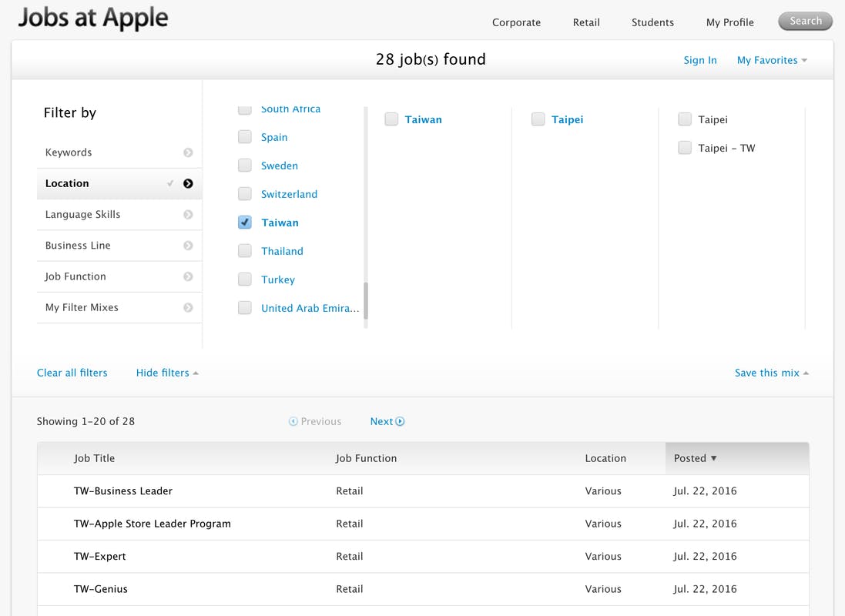Image resolution: width=845 pixels, height=616 pixels.
Task: Expand the Save this mix menu
Action: (771, 373)
